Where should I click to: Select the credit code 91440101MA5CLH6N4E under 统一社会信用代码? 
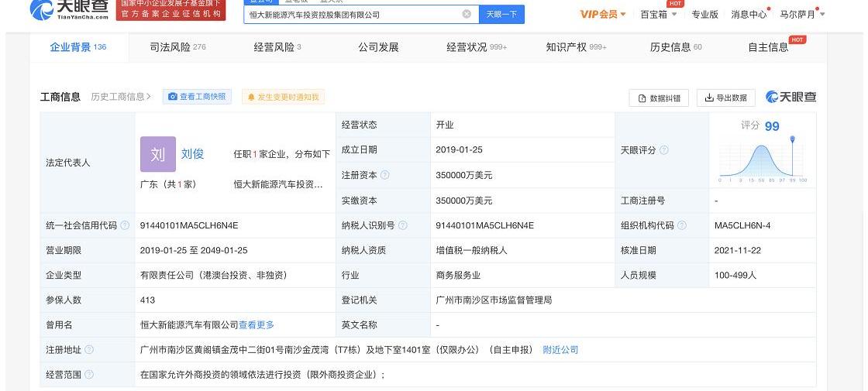(x=189, y=225)
